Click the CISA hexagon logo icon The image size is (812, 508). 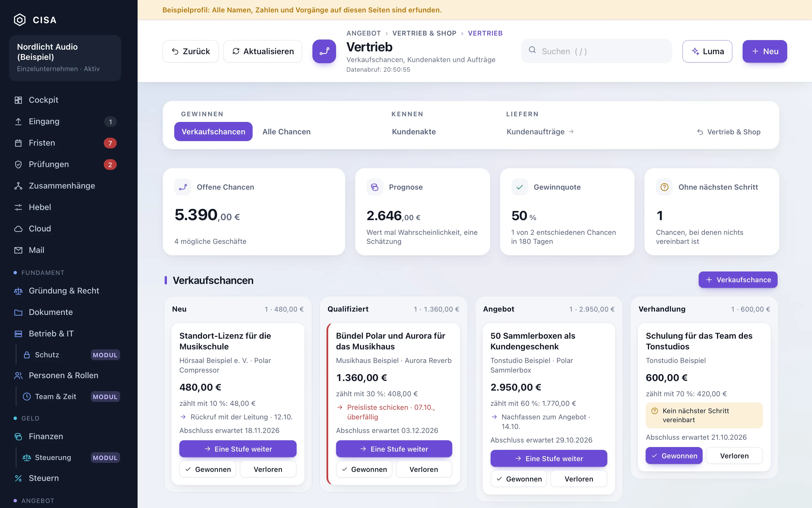(x=19, y=20)
